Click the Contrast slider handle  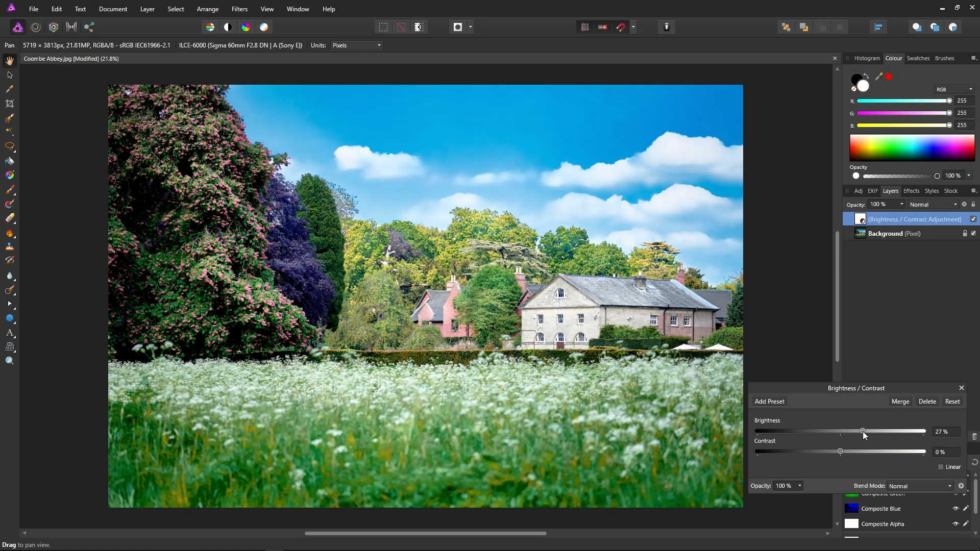tap(840, 452)
